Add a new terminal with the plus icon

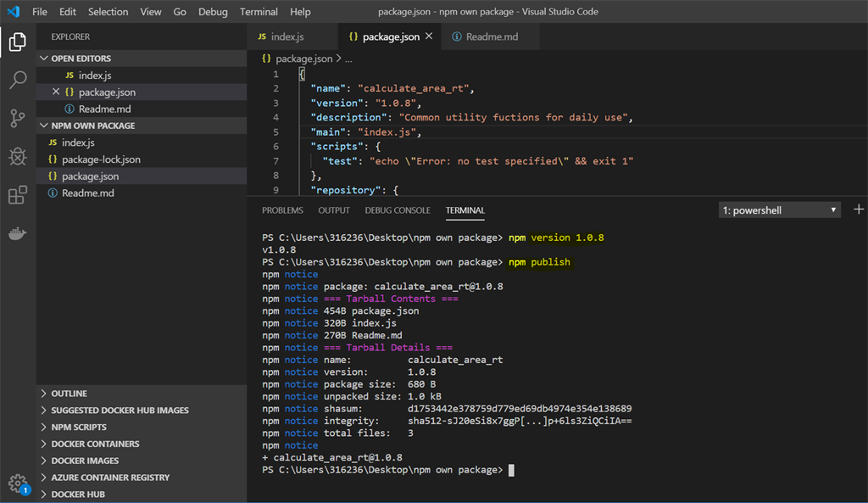(859, 208)
